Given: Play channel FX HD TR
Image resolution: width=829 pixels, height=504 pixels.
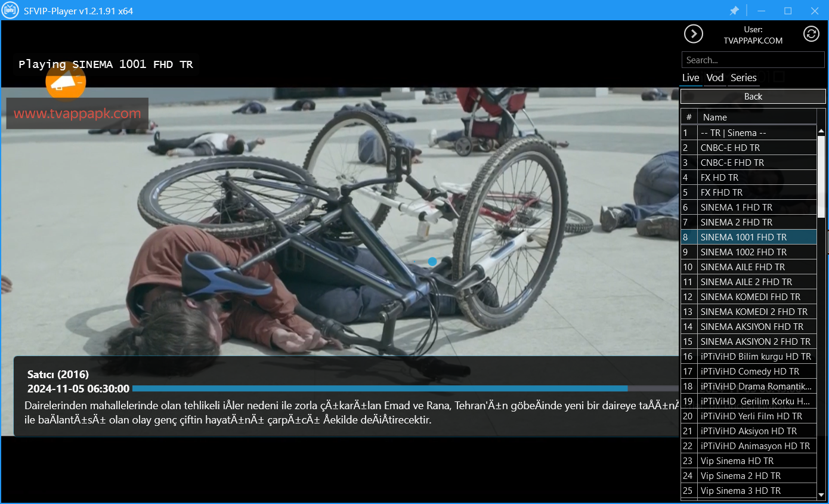Looking at the screenshot, I should pyautogui.click(x=748, y=177).
